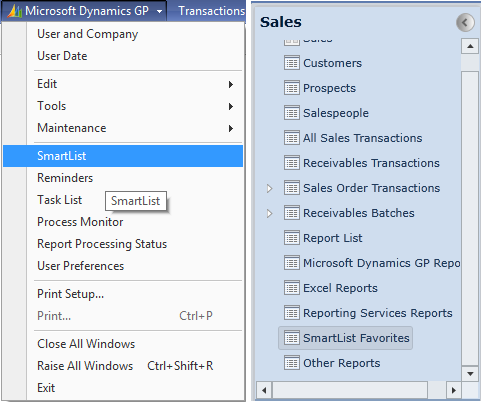Open Reporting Services Reports entry
The width and height of the screenshot is (482, 402).
click(x=378, y=313)
